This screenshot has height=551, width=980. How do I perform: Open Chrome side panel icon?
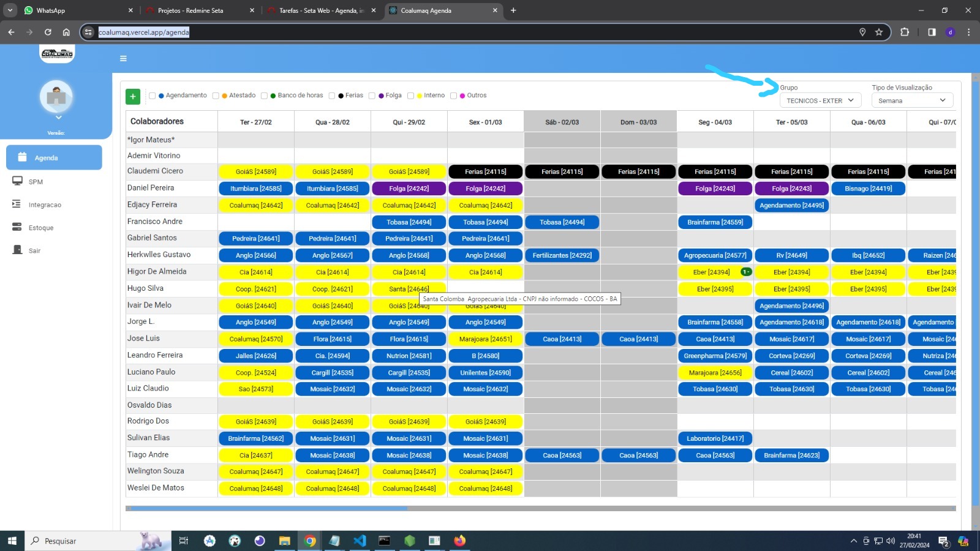tap(932, 32)
